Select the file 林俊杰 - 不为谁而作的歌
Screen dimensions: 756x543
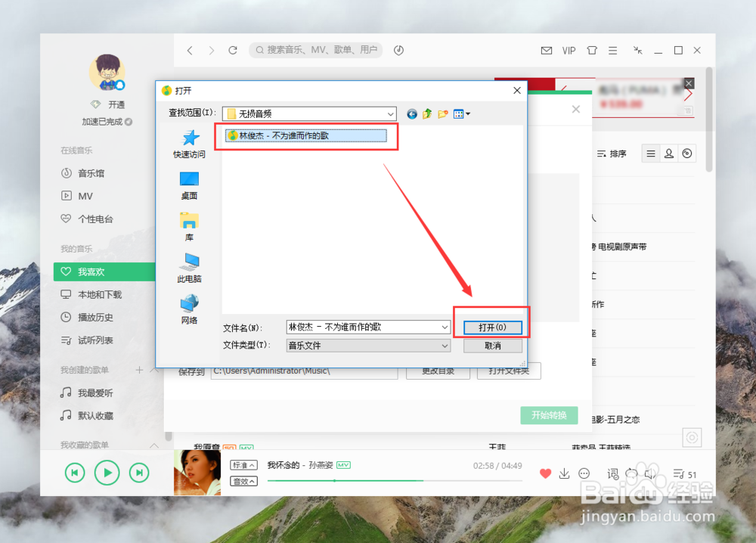[306, 136]
